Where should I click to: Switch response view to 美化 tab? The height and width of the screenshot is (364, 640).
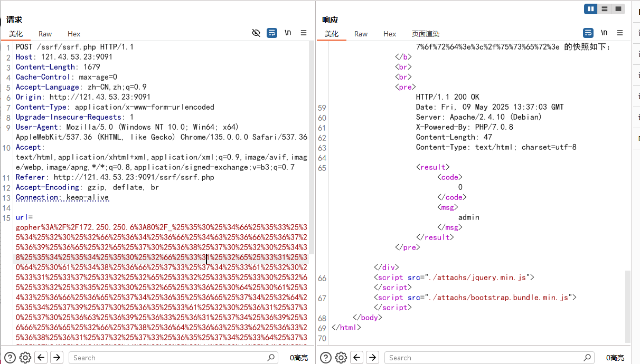click(332, 34)
